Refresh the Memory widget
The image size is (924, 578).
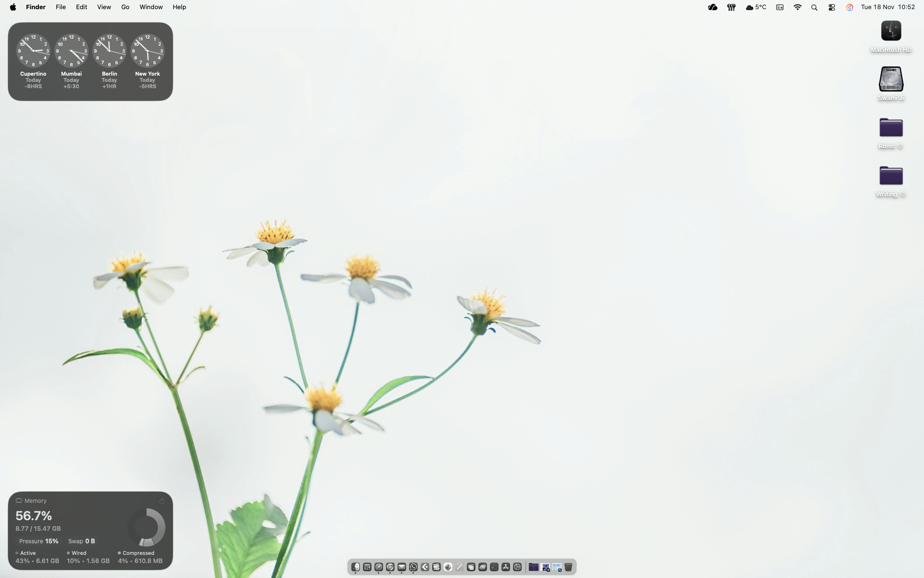pos(162,501)
